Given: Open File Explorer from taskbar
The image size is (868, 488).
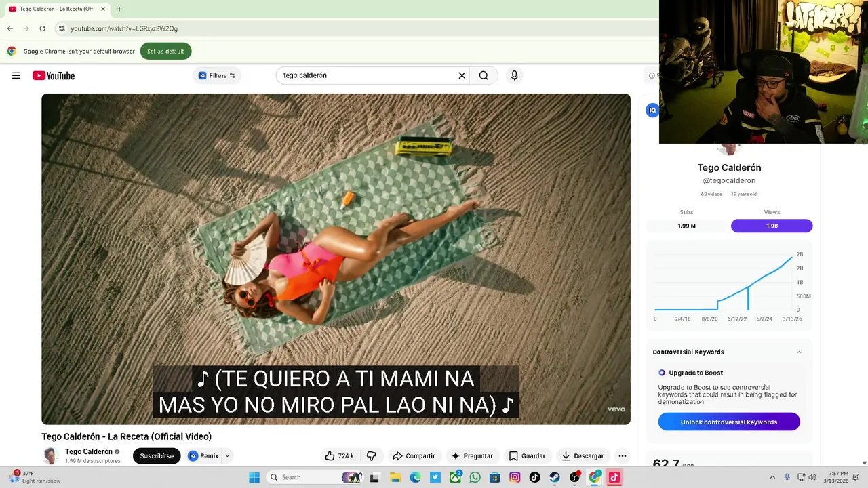Looking at the screenshot, I should [x=395, y=477].
